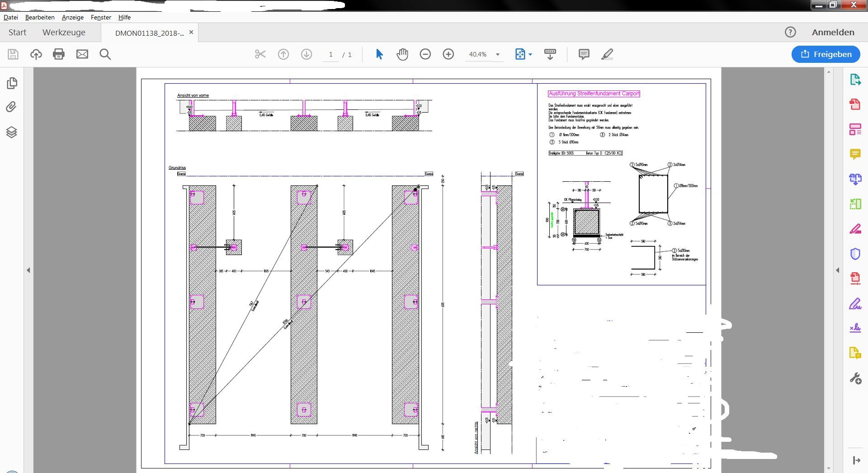868x473 pixels.
Task: Expand the fit page options dropdown
Action: 530,55
